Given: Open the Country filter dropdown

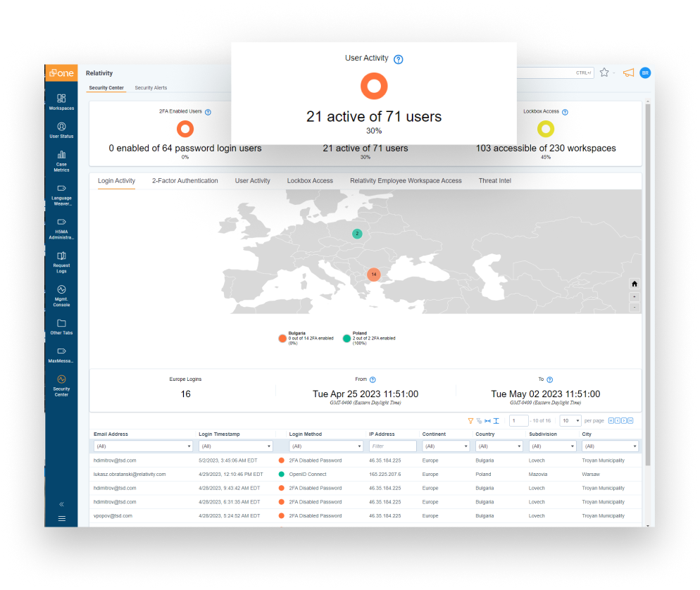Looking at the screenshot, I should tap(500, 446).
